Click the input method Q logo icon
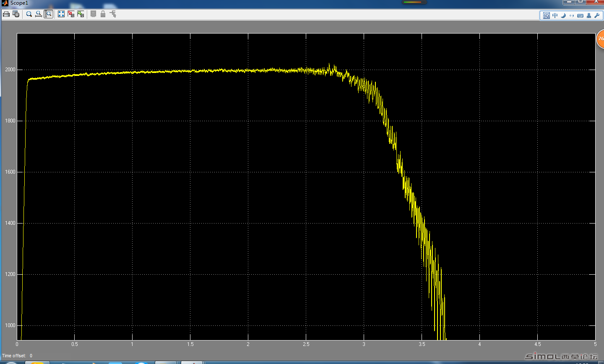Screen dimensions: 604x364 coord(547,16)
